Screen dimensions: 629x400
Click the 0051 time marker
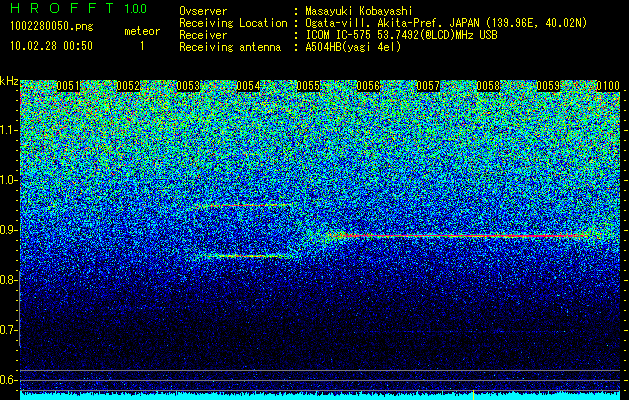pos(68,86)
